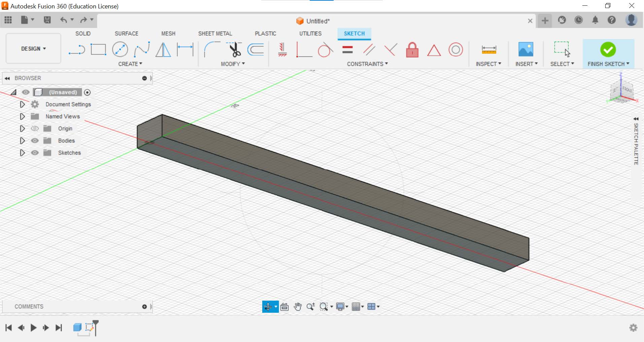
Task: Open the INSPECT dropdown menu
Action: click(x=488, y=64)
